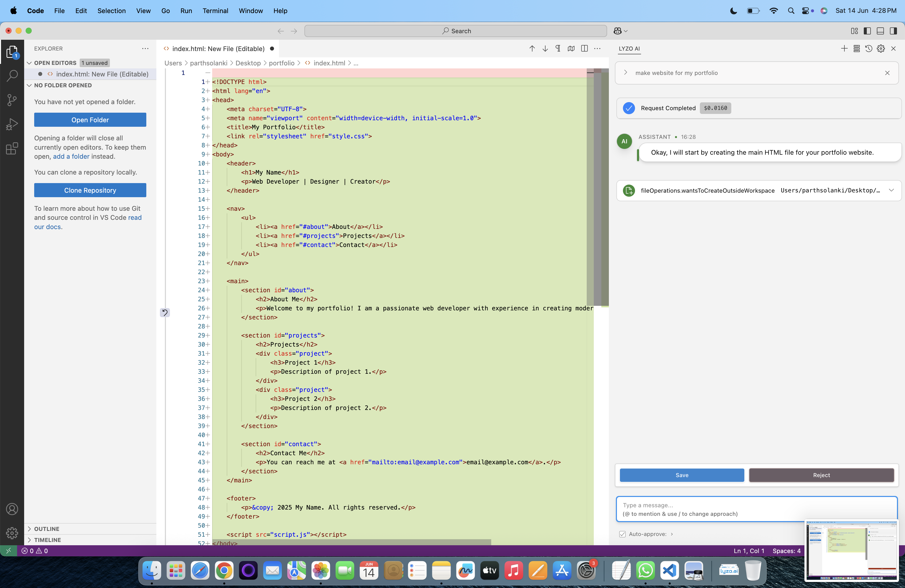The height and width of the screenshot is (588, 905).
Task: Open Lyzo AI history icon
Action: pos(869,49)
